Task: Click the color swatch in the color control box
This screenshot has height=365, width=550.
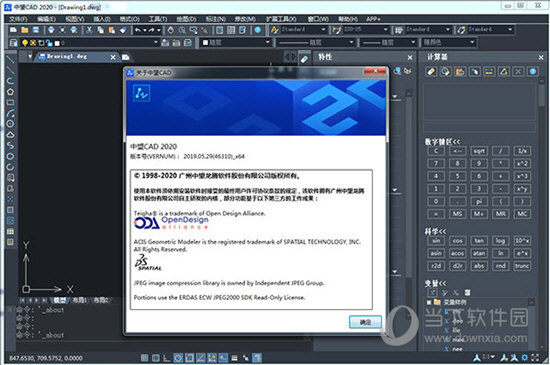Action: (206, 43)
